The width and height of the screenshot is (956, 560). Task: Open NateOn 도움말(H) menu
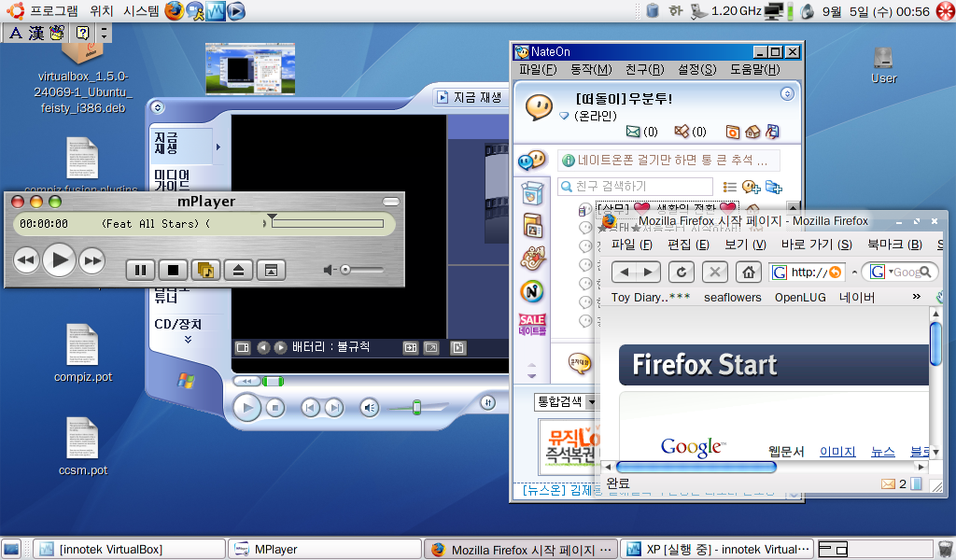coord(754,69)
